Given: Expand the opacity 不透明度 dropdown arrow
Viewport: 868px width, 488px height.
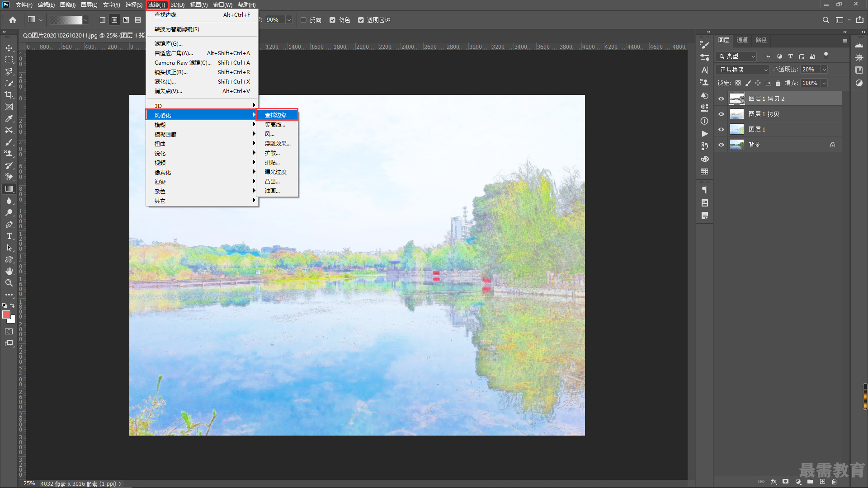Looking at the screenshot, I should (x=824, y=70).
